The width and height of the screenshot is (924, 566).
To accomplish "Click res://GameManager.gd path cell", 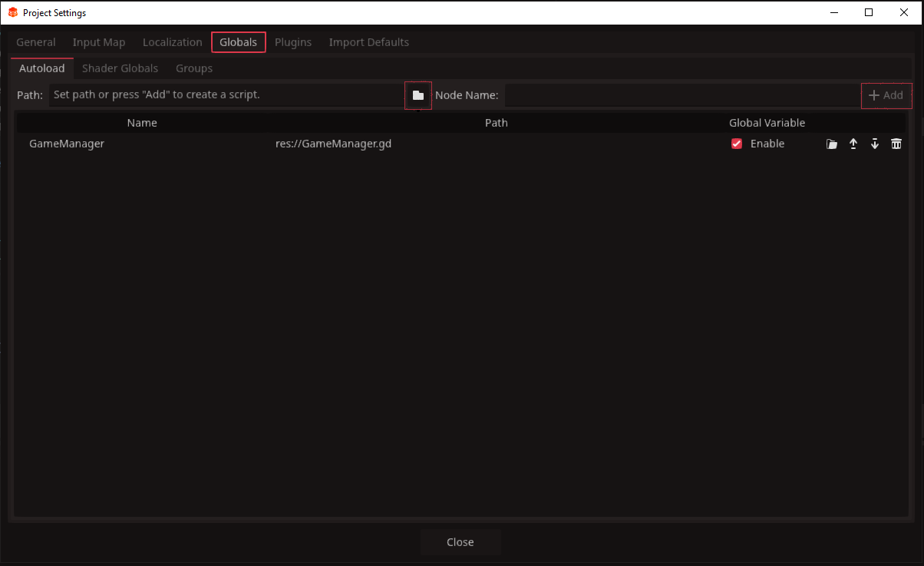I will click(x=334, y=144).
